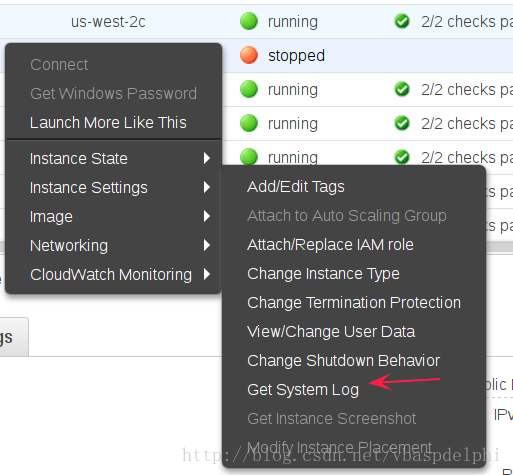Open View/Change User Data
This screenshot has height=475, width=513.
coord(331,332)
